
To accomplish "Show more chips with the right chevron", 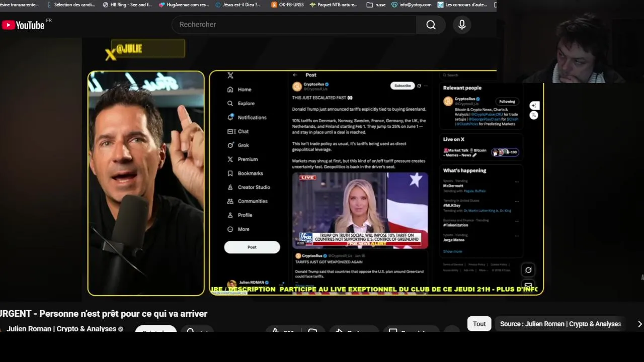I will (x=639, y=324).
